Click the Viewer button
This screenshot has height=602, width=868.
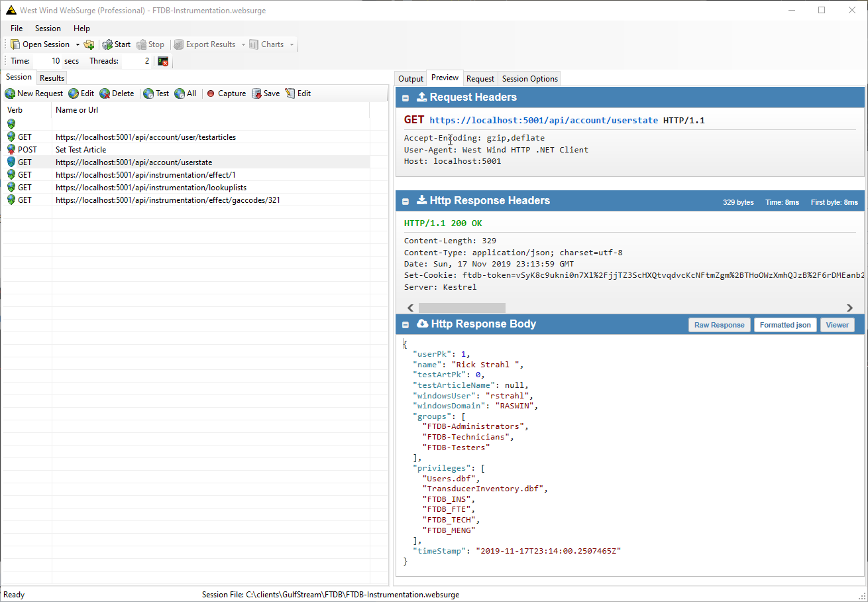[837, 325]
